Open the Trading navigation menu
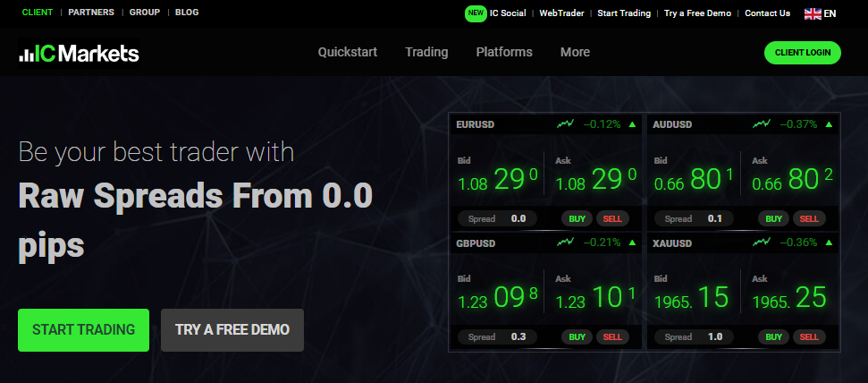Screen dimensions: 868x383 426,52
